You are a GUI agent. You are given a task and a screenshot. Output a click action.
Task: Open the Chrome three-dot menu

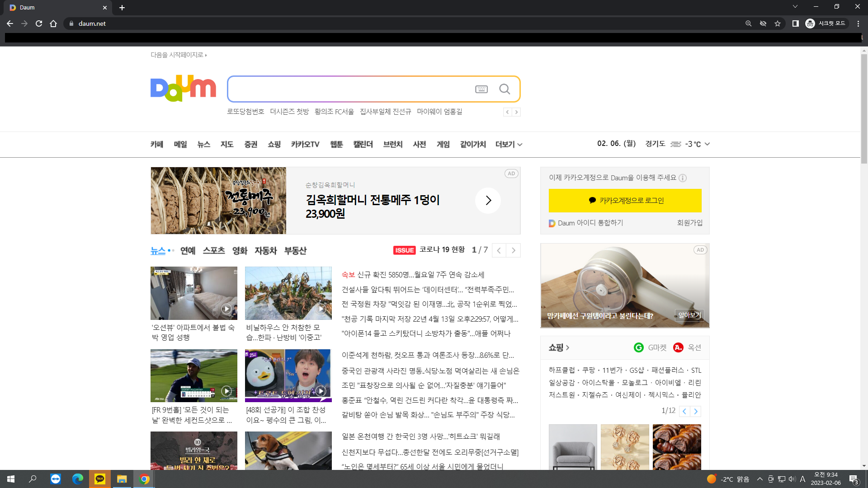858,23
